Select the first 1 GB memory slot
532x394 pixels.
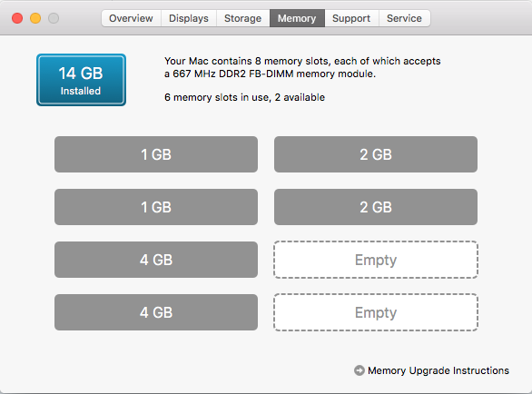pos(156,154)
